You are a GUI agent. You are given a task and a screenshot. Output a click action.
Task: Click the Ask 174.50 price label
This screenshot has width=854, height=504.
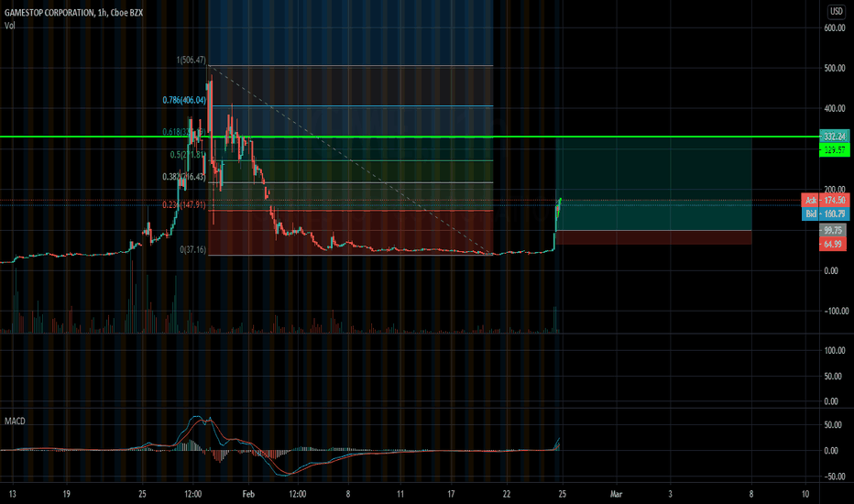coord(825,201)
